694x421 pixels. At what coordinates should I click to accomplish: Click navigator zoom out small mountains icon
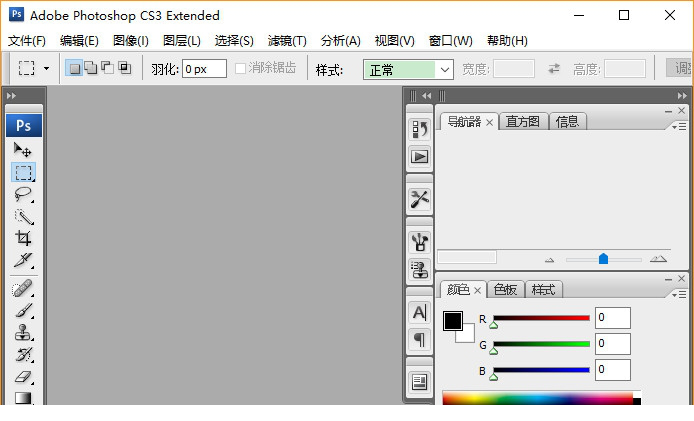tap(549, 260)
